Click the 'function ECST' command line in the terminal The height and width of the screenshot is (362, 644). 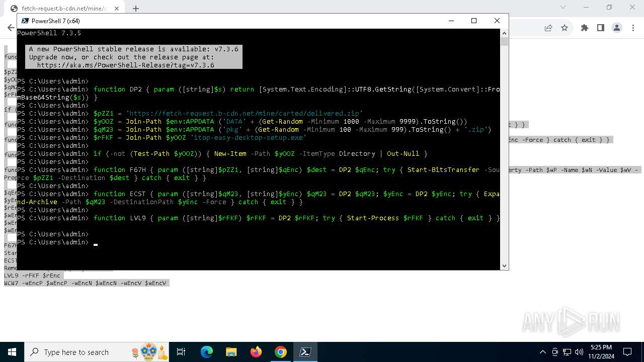[259, 198]
